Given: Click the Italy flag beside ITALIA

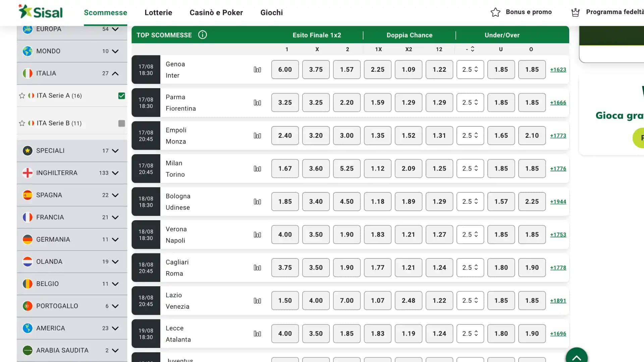Looking at the screenshot, I should [x=28, y=73].
